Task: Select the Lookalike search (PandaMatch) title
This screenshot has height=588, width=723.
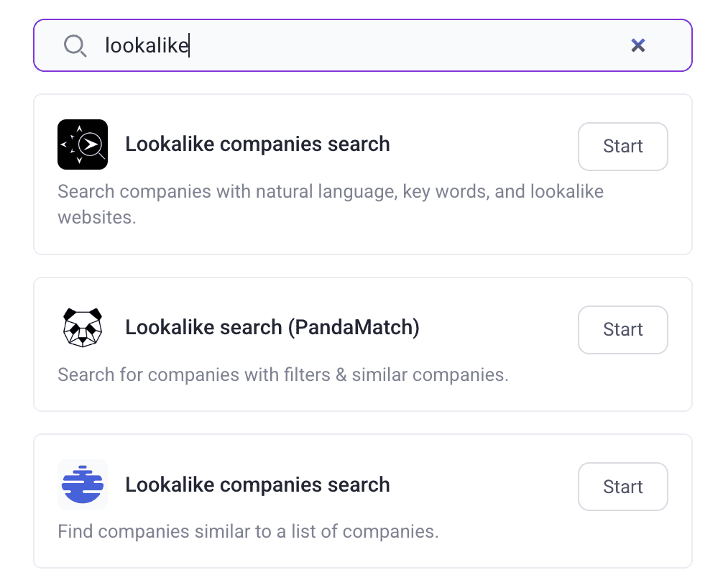Action: (x=272, y=327)
